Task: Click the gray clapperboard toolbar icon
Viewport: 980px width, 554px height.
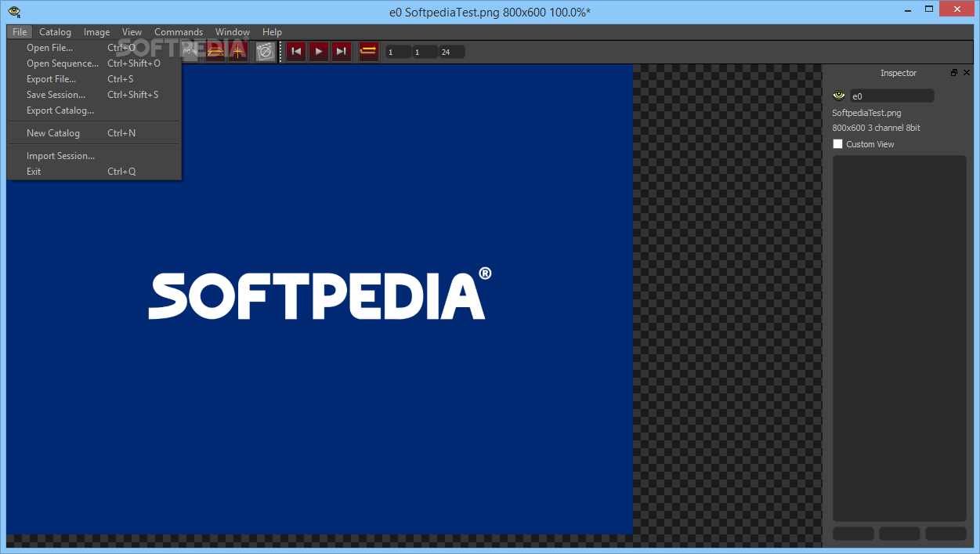Action: tap(266, 52)
